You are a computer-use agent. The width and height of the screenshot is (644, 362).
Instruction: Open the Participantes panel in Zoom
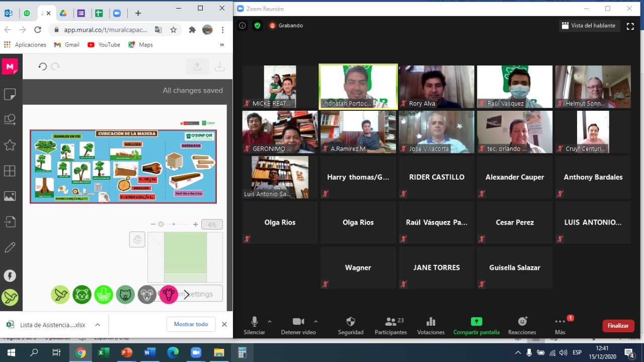[x=391, y=326]
